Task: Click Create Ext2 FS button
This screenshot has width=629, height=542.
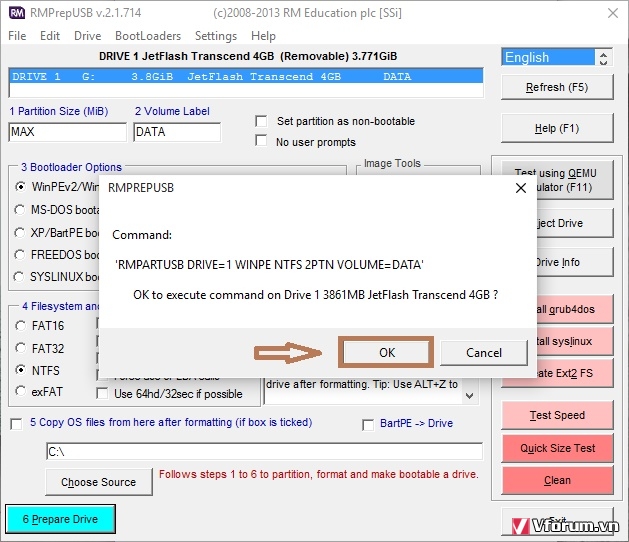Action: 574,374
